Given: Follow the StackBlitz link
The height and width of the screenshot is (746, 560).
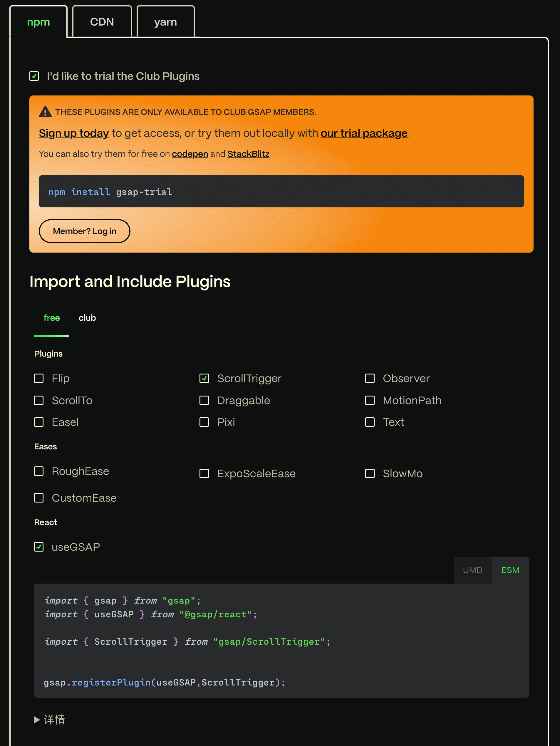Looking at the screenshot, I should click(x=248, y=154).
